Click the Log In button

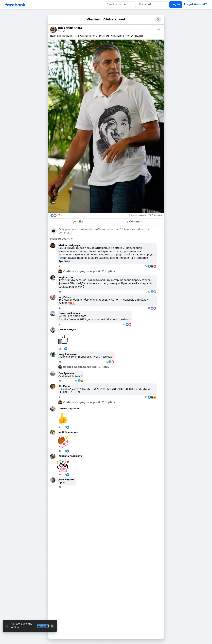tap(176, 4)
